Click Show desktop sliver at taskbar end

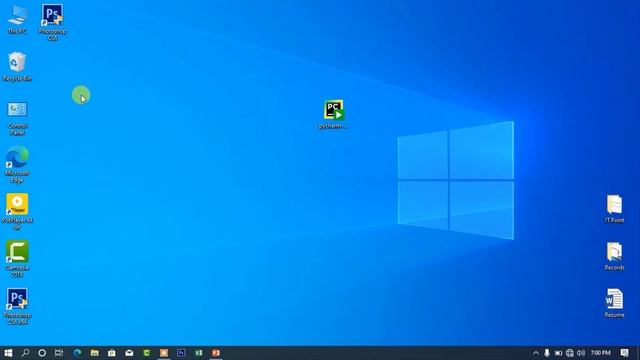click(x=638, y=353)
